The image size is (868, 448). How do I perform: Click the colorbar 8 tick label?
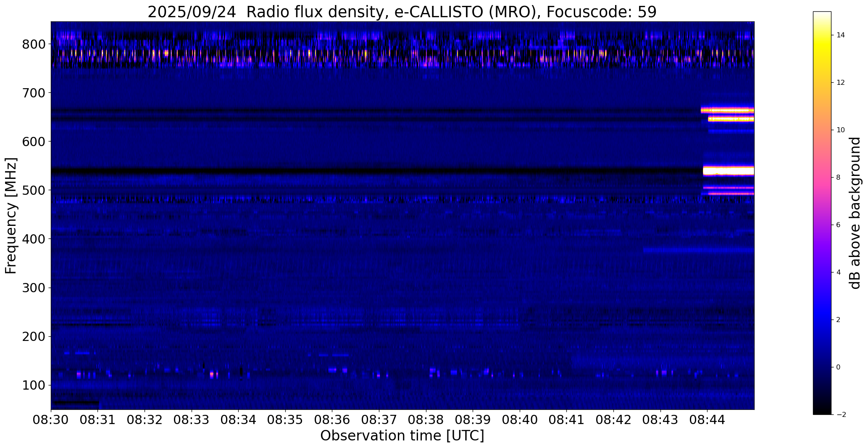839,178
